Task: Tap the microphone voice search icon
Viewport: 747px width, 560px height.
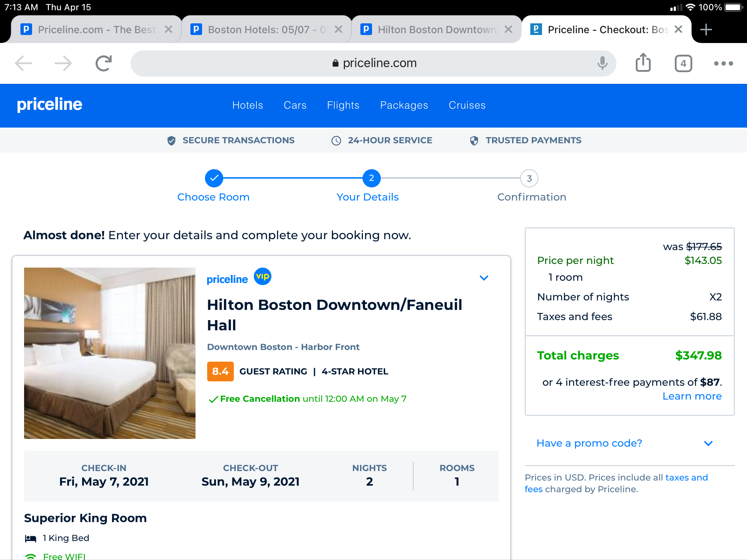Action: 602,63
